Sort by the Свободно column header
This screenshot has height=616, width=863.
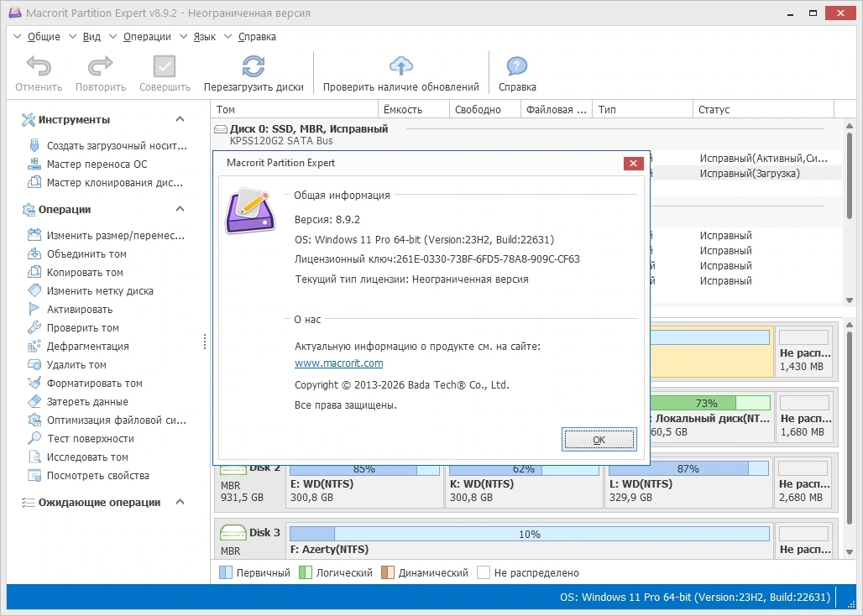tap(485, 109)
